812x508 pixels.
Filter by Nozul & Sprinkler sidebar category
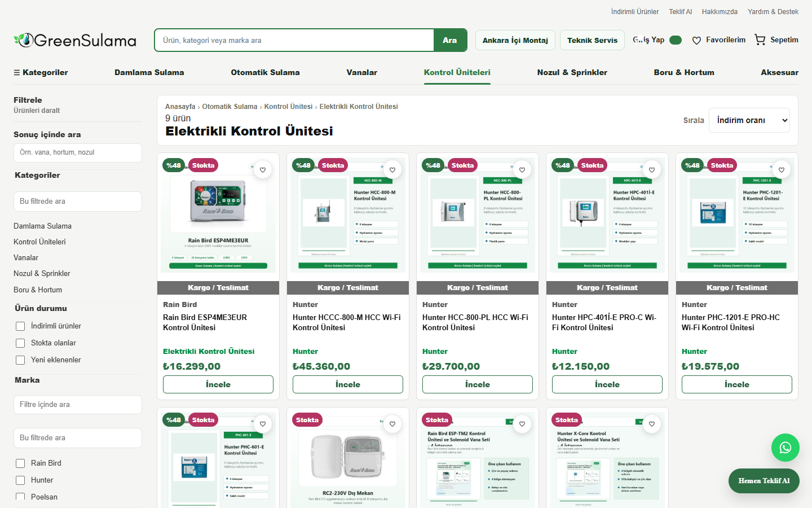click(42, 273)
